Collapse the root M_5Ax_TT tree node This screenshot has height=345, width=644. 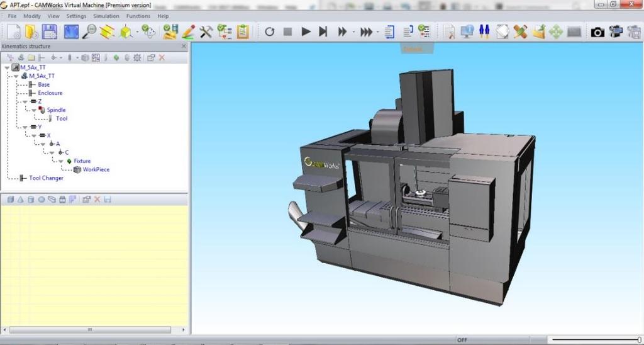8,67
